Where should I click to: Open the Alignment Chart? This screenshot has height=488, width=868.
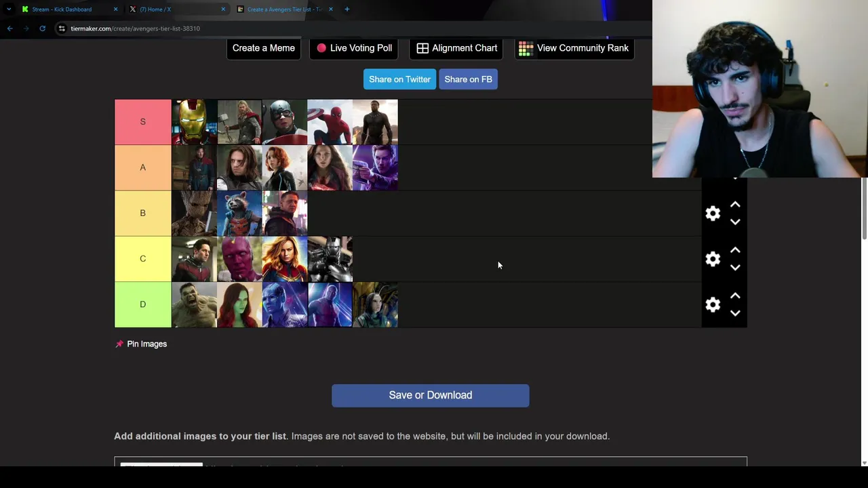pyautogui.click(x=456, y=48)
